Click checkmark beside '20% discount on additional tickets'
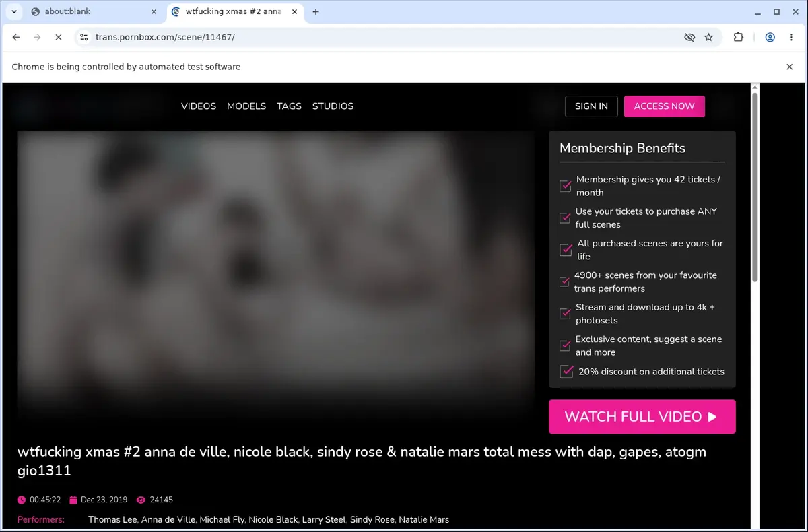Image resolution: width=808 pixels, height=532 pixels. (x=567, y=372)
